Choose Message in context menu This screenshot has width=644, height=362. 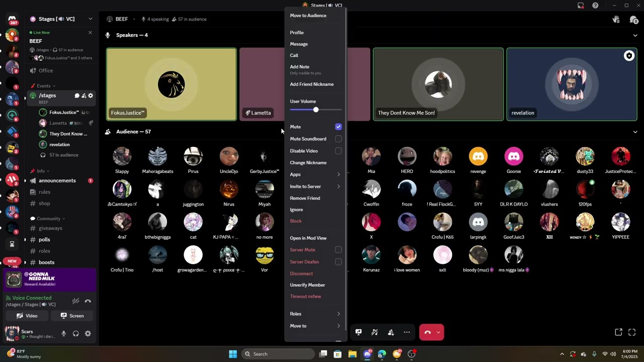tap(299, 44)
